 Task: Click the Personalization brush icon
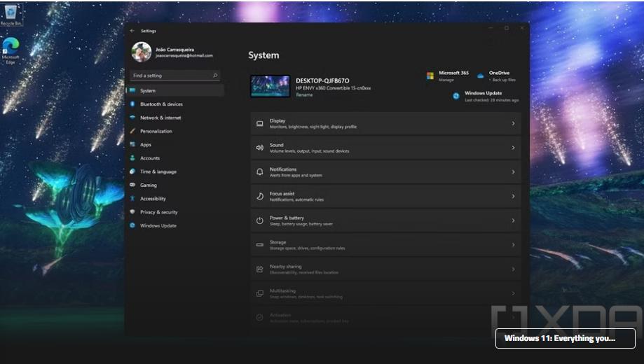pos(132,131)
